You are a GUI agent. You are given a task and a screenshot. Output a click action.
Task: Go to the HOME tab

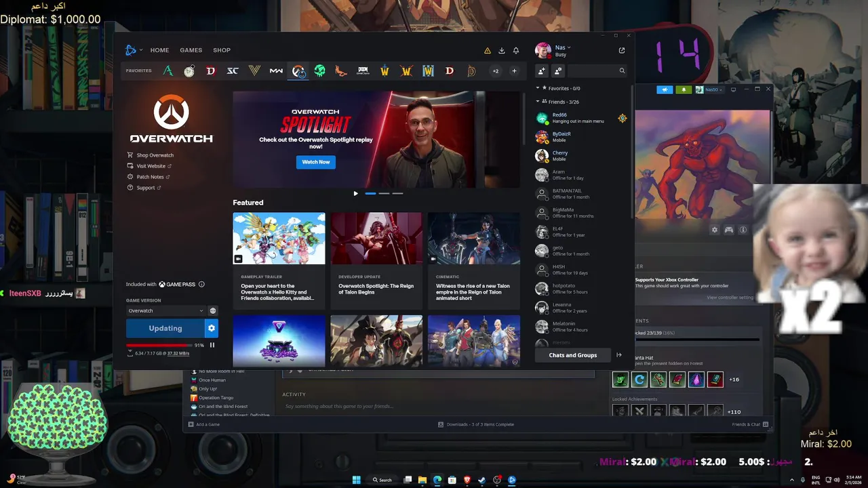(159, 50)
